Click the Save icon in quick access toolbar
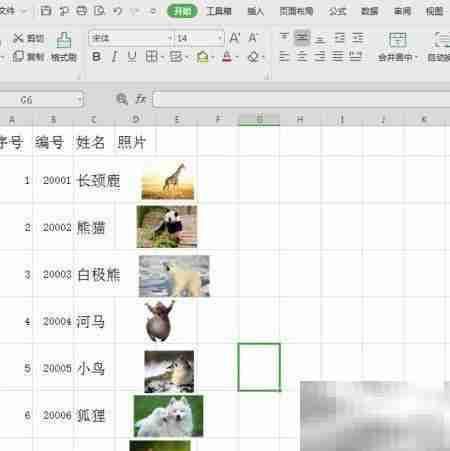The width and height of the screenshot is (450, 451). [x=46, y=11]
